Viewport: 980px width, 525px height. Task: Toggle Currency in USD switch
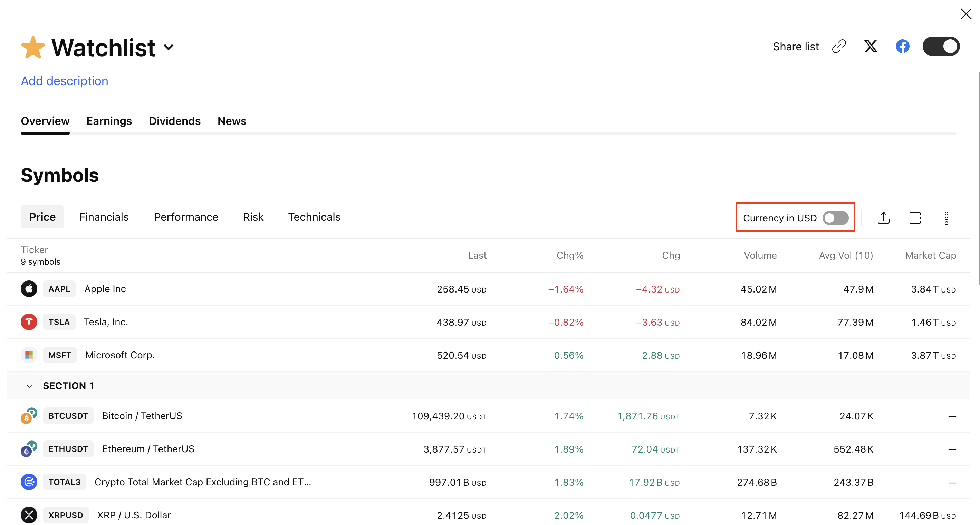[835, 218]
